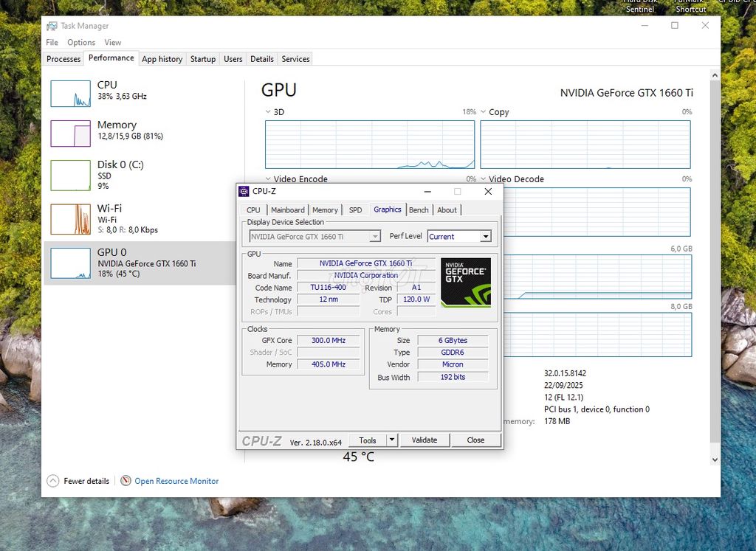Close the CPU-Z window with X
The image size is (756, 551).
tap(488, 191)
